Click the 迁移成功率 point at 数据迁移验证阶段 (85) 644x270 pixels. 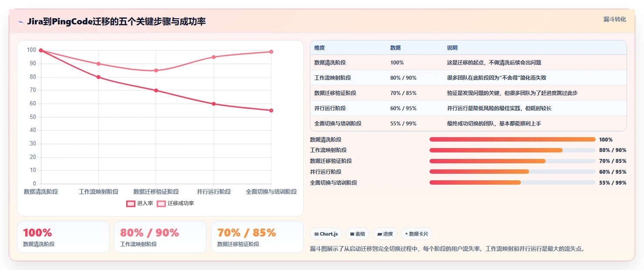click(x=156, y=71)
